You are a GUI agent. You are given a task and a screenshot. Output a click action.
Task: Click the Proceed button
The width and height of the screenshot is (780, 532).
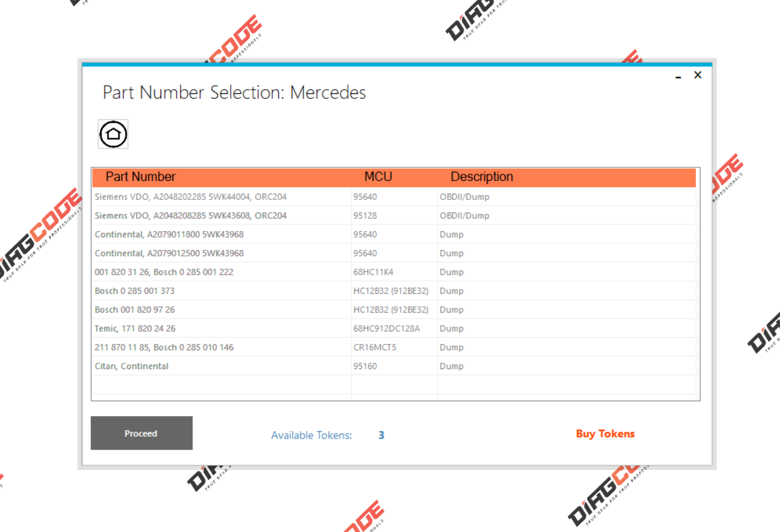pos(142,433)
